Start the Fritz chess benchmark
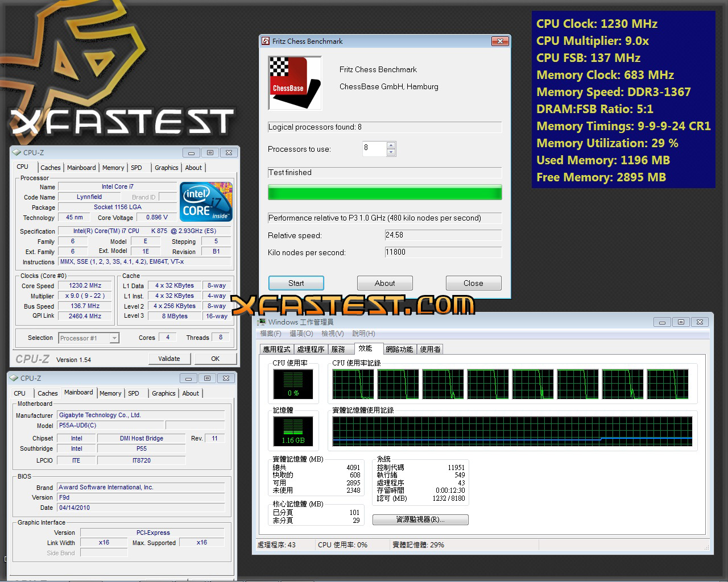 click(x=296, y=283)
